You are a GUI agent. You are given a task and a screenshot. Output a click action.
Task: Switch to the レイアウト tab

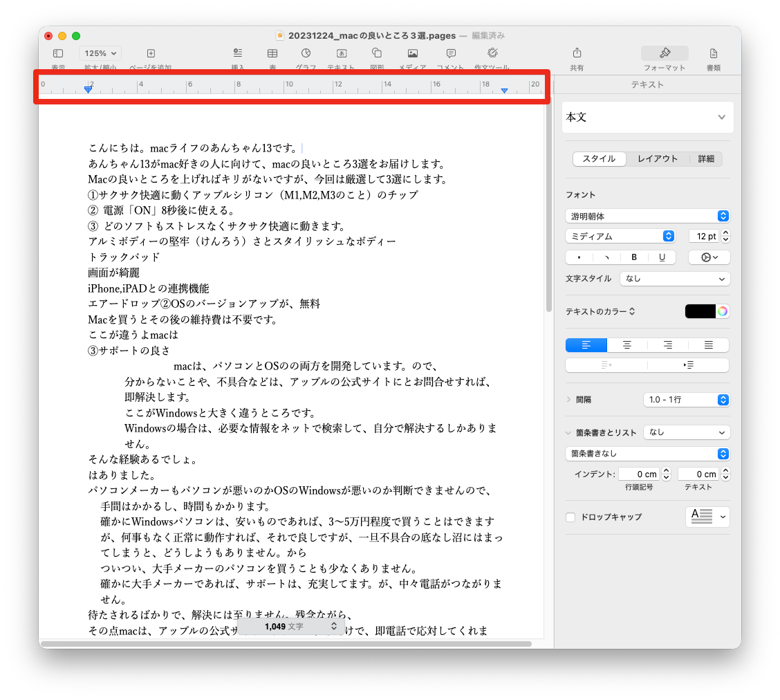[x=657, y=159]
